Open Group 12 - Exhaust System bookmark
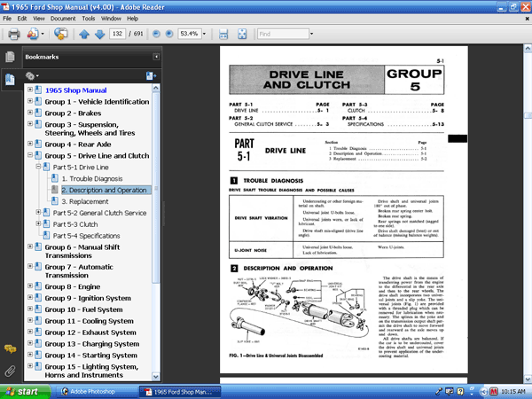This screenshot has width=532, height=399. [x=90, y=332]
